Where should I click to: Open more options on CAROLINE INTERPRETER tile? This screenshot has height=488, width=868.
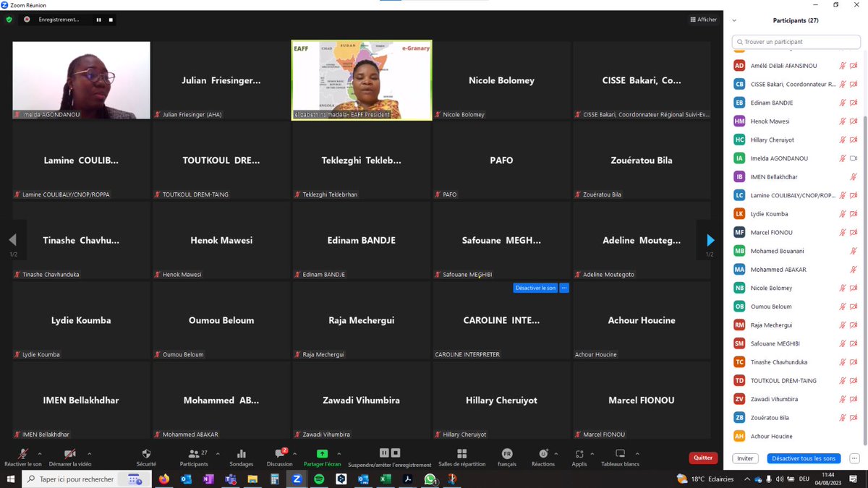[565, 288]
